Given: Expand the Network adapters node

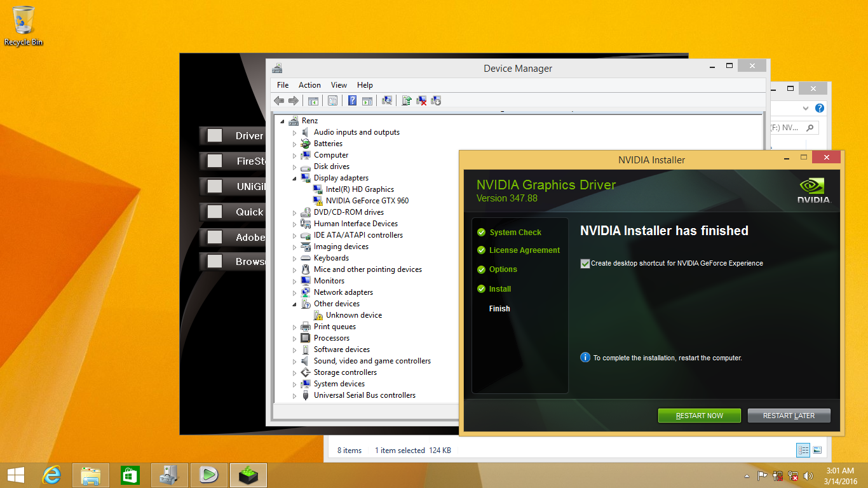Looking at the screenshot, I should 295,292.
